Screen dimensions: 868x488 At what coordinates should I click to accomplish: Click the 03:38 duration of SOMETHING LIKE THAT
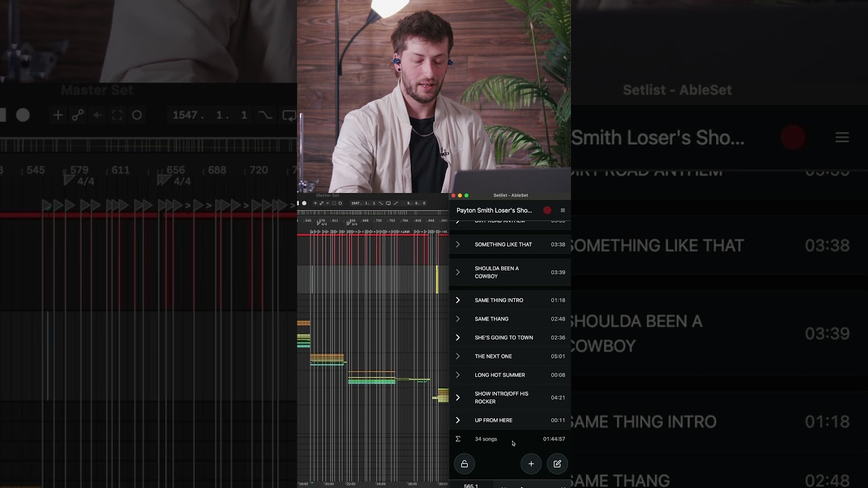pyautogui.click(x=558, y=245)
